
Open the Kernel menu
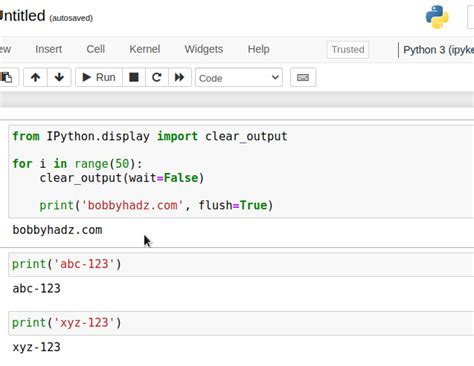[x=145, y=49]
